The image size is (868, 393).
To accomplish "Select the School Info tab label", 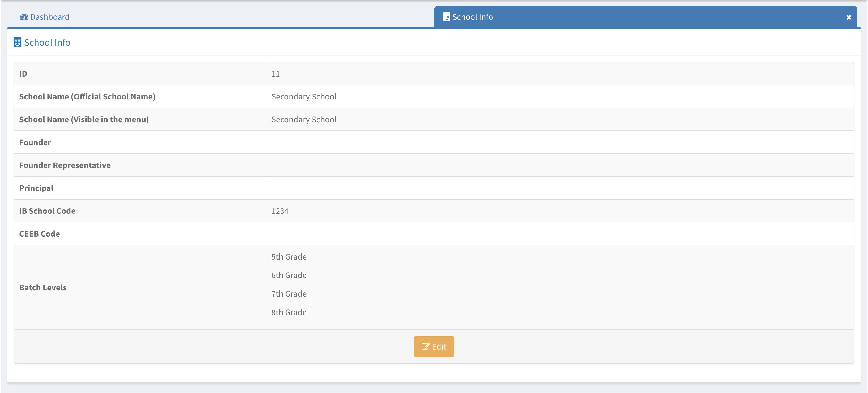I will coord(472,17).
